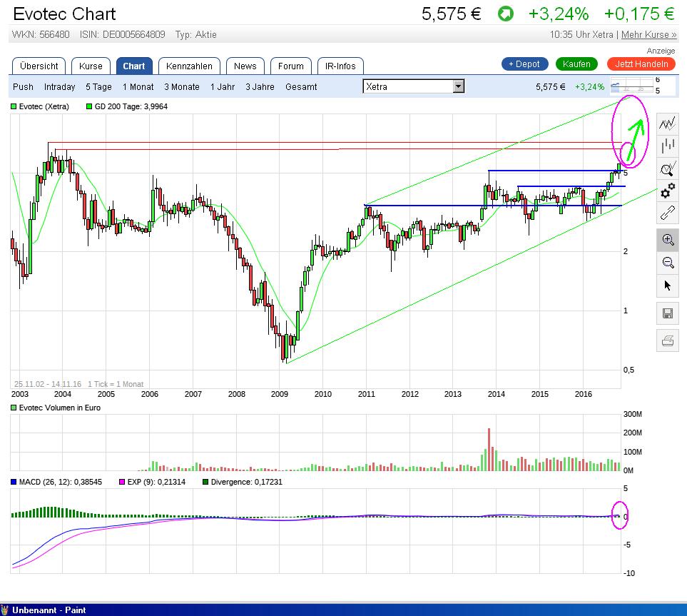687x616 pixels.
Task: Follow the Mehr Kurse » link
Action: coord(649,35)
